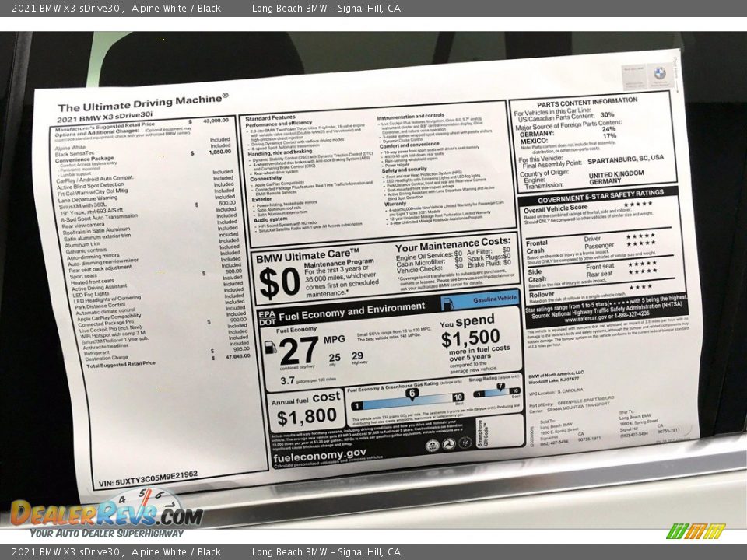Click the fueleconomy.gov web address
Screen dimensions: 747x560
point(320,456)
